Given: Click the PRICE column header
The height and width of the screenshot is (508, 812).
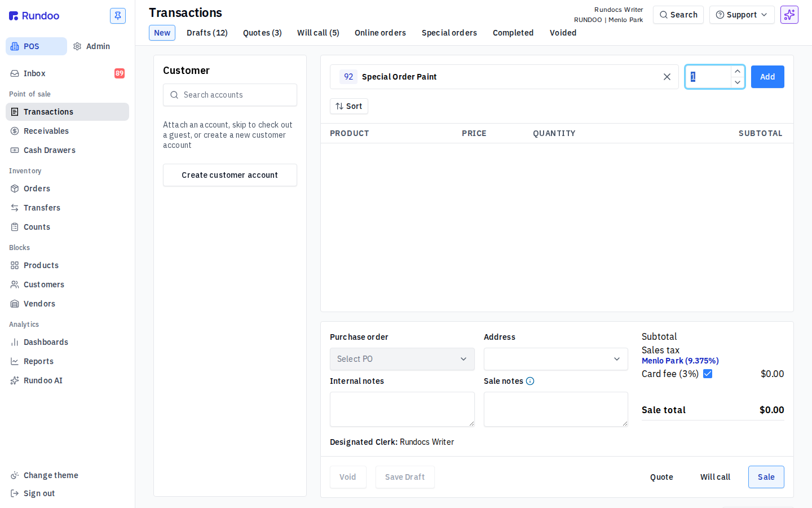Looking at the screenshot, I should tap(474, 133).
